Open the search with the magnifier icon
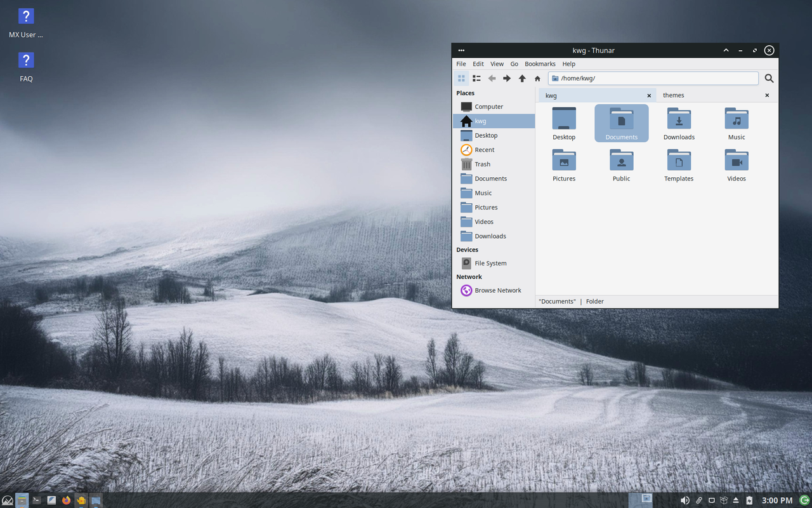 click(768, 78)
